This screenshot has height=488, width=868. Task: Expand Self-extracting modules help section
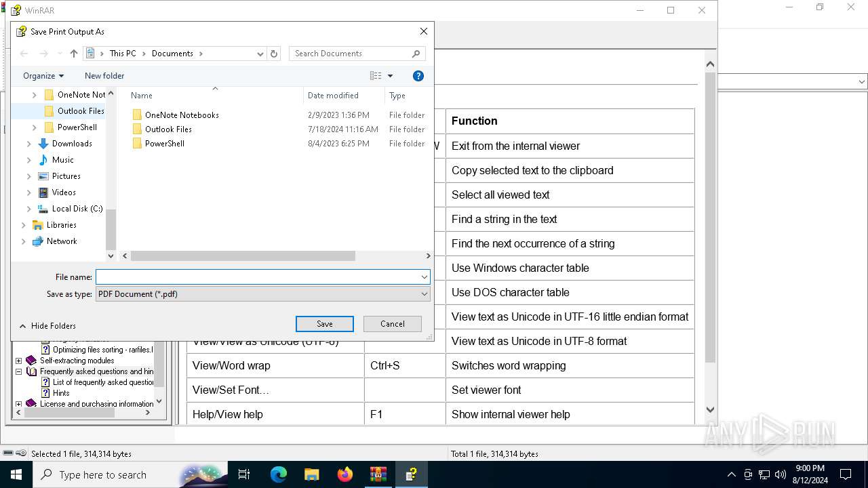(19, 361)
